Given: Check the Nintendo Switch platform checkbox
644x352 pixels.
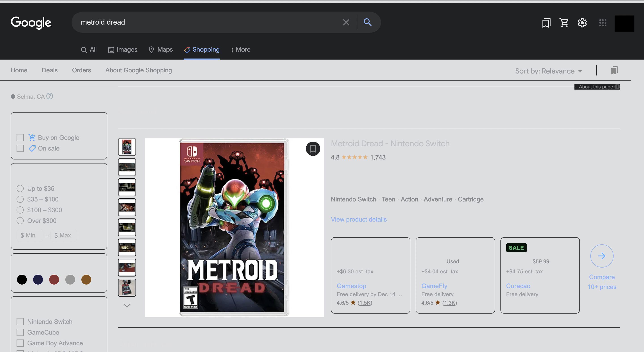Looking at the screenshot, I should [20, 322].
